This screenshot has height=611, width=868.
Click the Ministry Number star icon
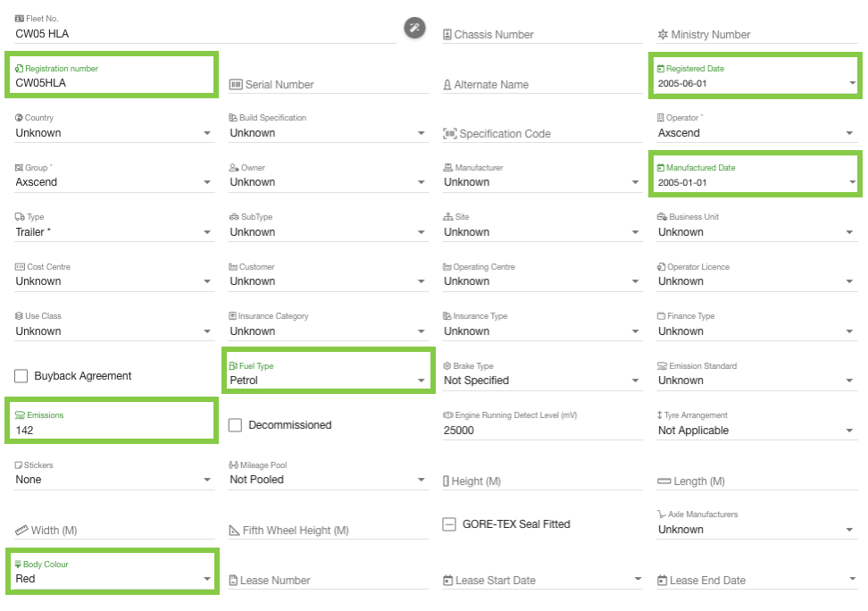pos(663,35)
